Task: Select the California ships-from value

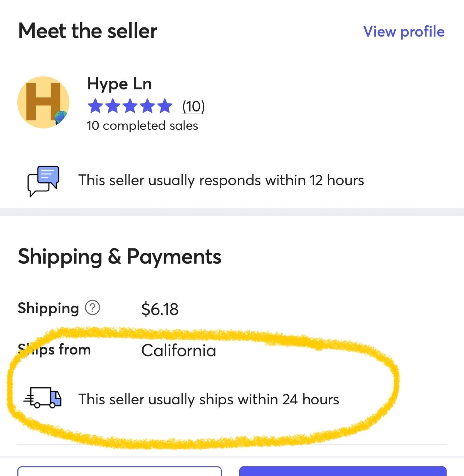Action: (x=179, y=350)
